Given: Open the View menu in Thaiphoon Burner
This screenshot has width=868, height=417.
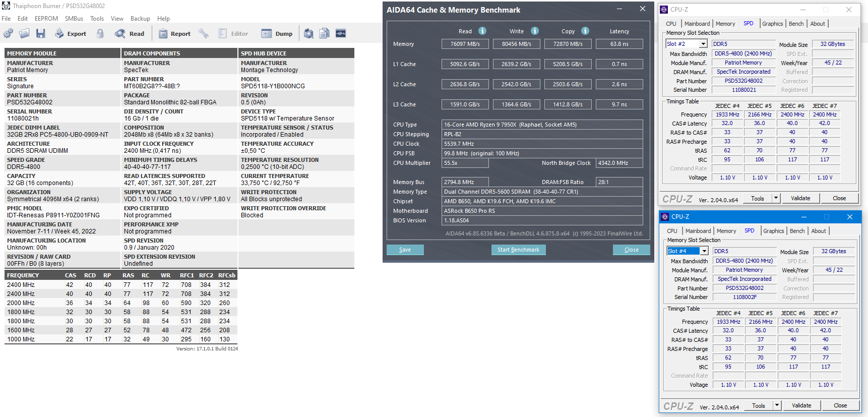Looking at the screenshot, I should point(117,19).
